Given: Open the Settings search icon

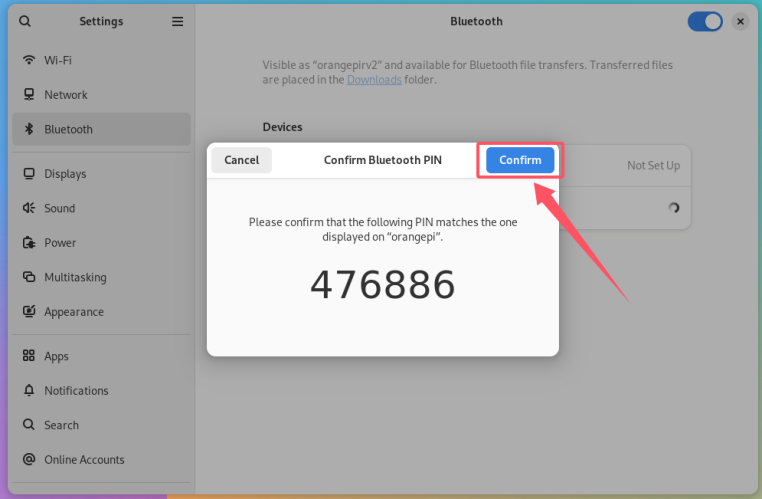Looking at the screenshot, I should tap(25, 21).
